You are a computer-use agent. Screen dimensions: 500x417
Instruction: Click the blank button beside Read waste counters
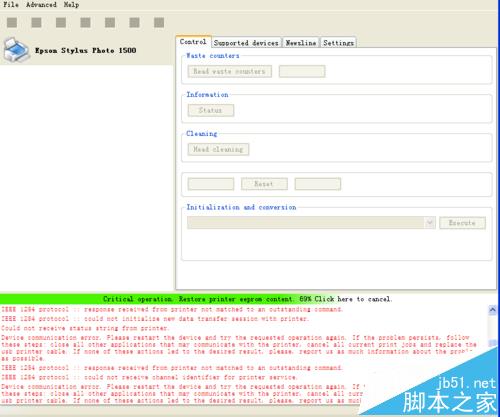[302, 71]
